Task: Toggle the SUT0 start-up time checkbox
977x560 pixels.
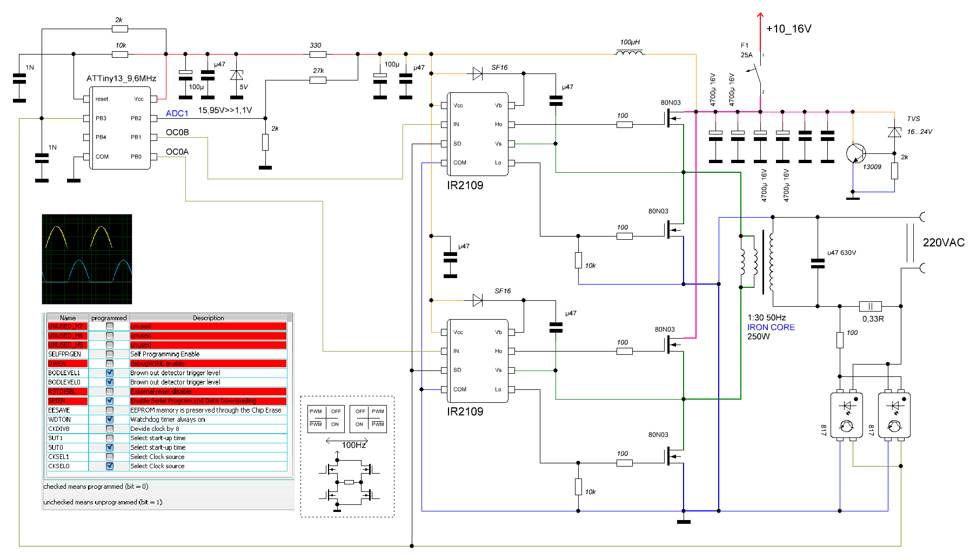Action: coord(110,447)
